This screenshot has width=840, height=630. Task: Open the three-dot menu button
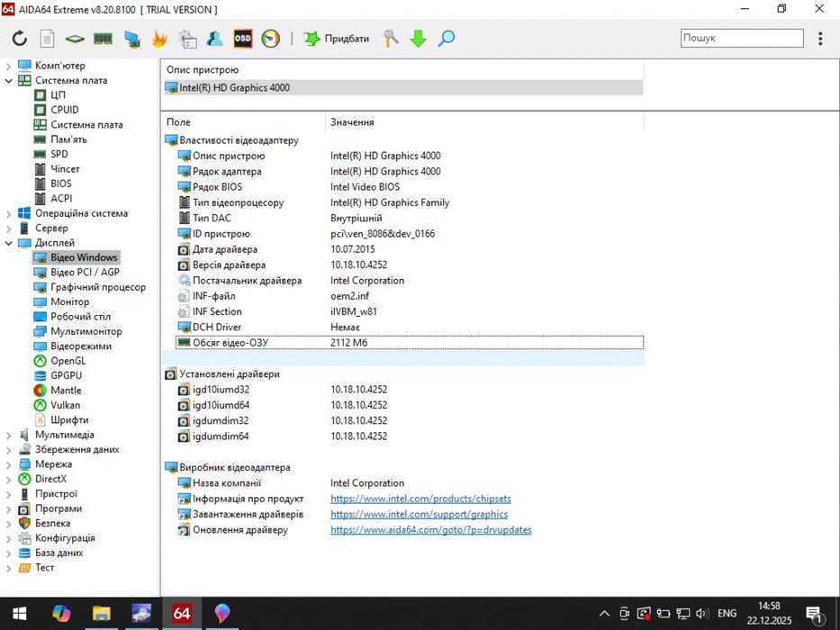tap(820, 39)
